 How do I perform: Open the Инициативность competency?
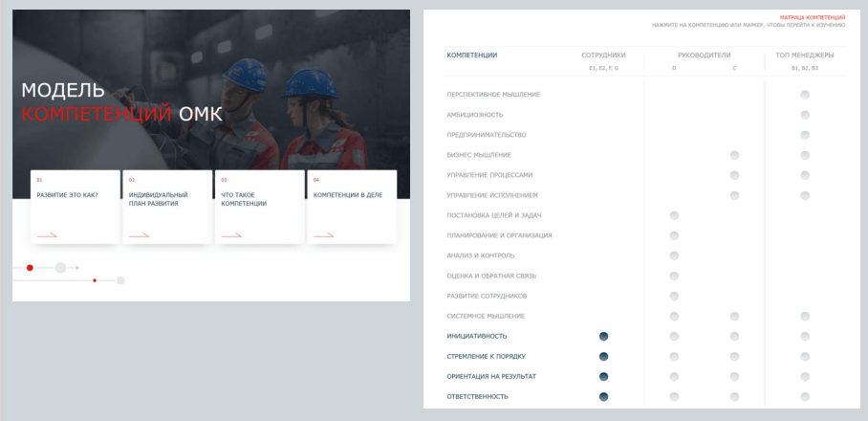pos(477,336)
